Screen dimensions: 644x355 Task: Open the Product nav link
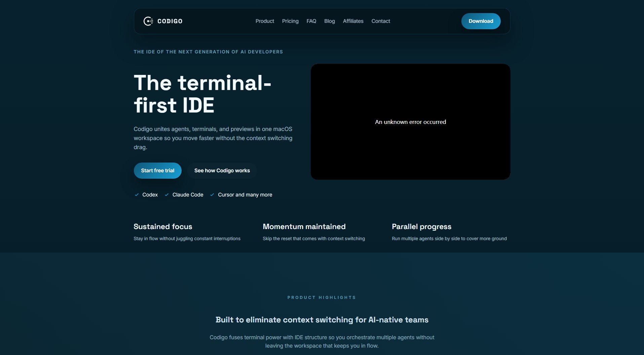coord(265,21)
